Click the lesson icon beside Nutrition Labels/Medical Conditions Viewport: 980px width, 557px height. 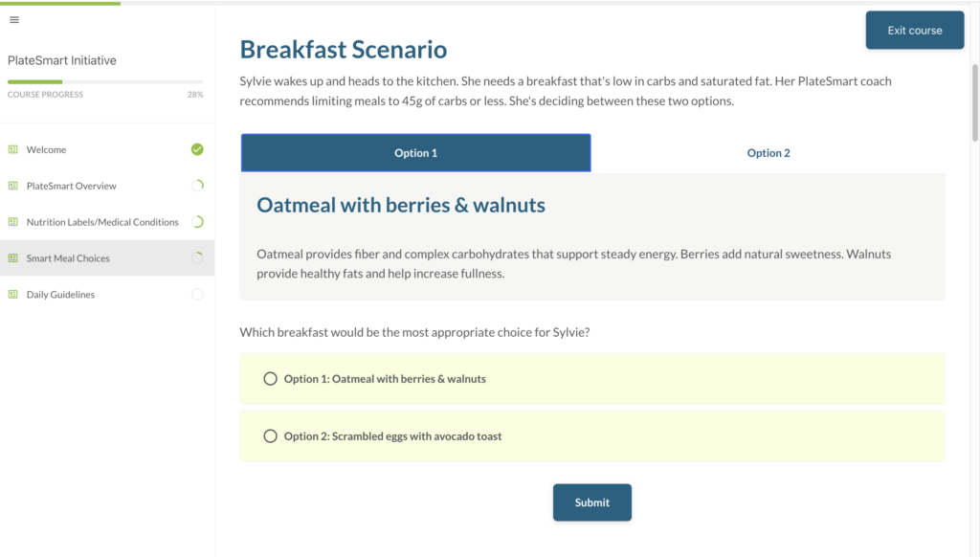(13, 222)
